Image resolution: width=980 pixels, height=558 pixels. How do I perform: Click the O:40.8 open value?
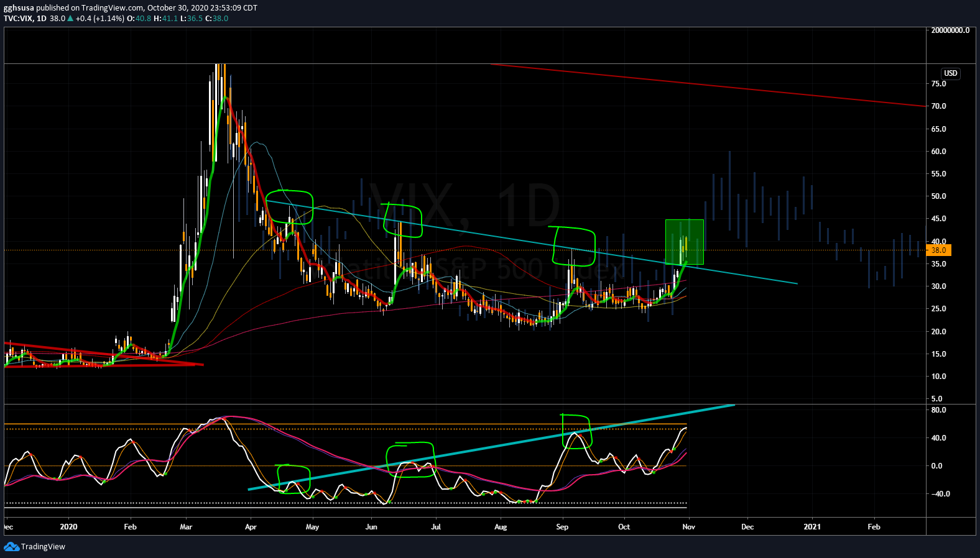tap(139, 19)
